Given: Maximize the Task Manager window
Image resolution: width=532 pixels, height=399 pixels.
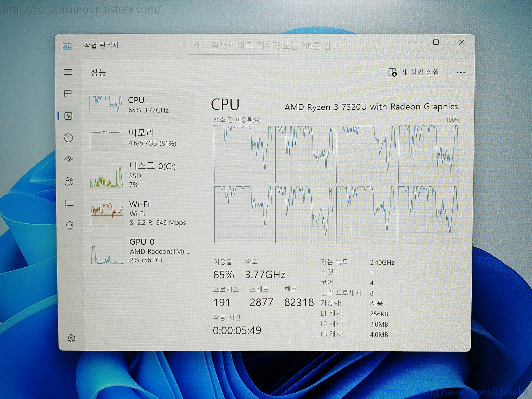Looking at the screenshot, I should [436, 42].
